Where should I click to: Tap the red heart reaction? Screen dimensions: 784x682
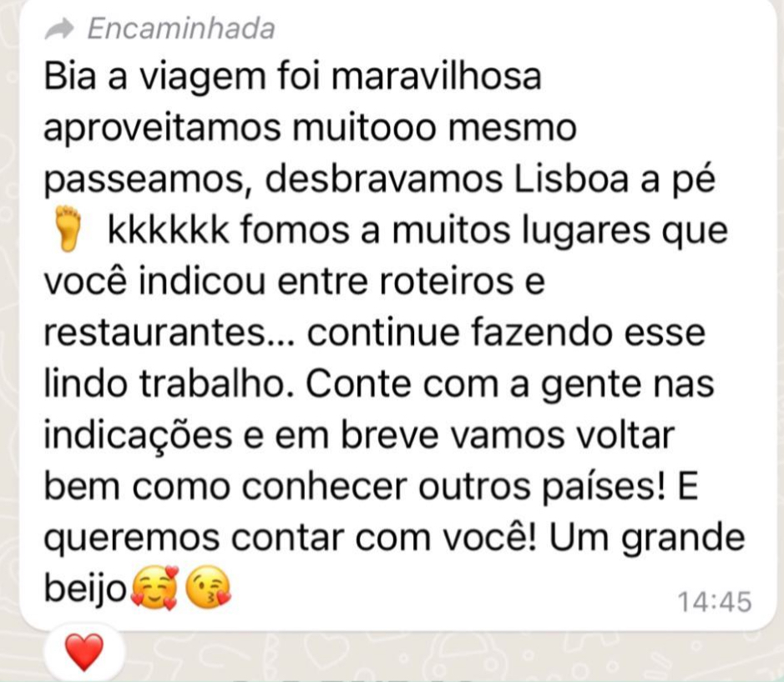84,651
